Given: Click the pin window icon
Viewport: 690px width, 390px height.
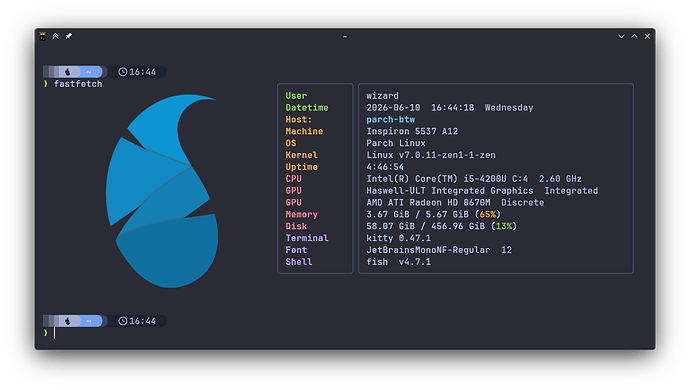Looking at the screenshot, I should coord(69,36).
